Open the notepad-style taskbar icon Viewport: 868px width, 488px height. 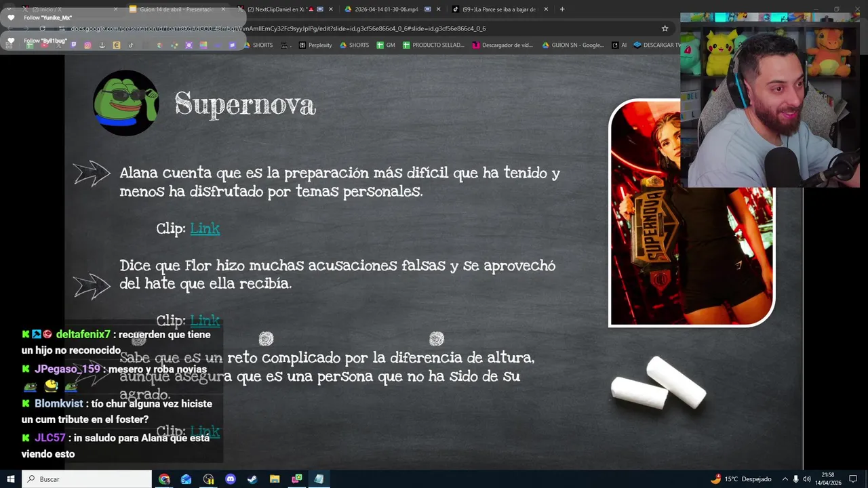[x=319, y=479]
